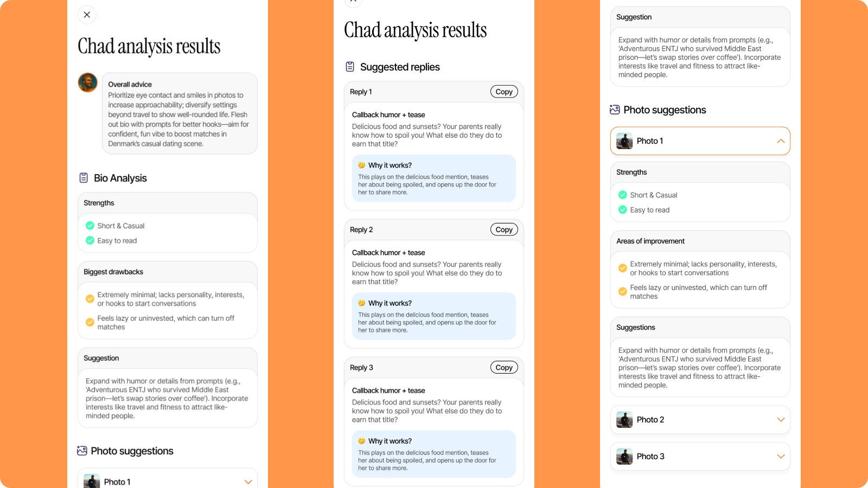Click the Photo suggestions icon in right panel
This screenshot has width=868, height=488.
615,110
